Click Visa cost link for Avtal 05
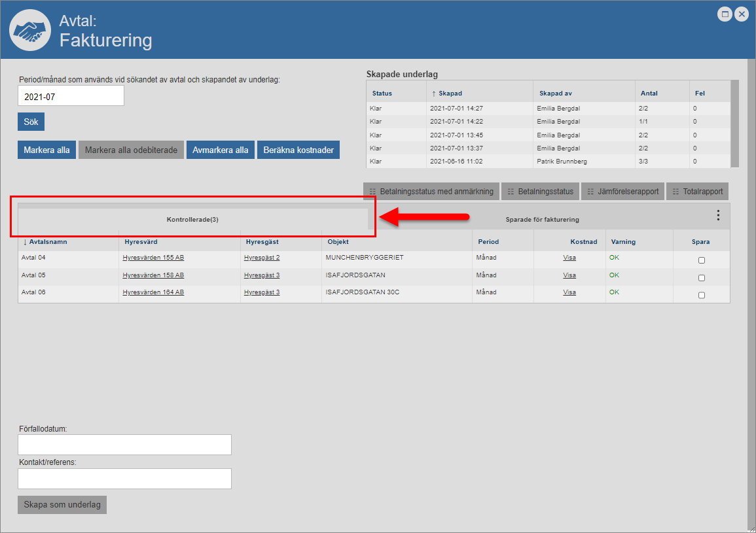Viewport: 756px width, 533px height. pyautogui.click(x=569, y=275)
